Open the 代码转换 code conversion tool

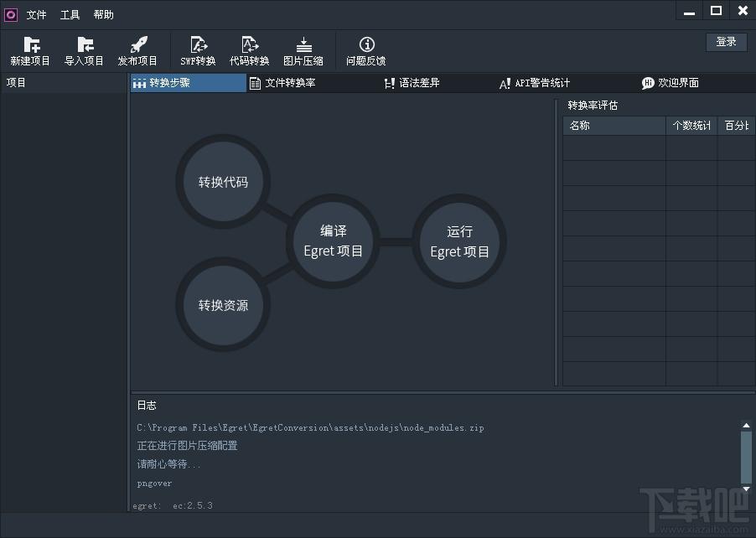[x=249, y=50]
